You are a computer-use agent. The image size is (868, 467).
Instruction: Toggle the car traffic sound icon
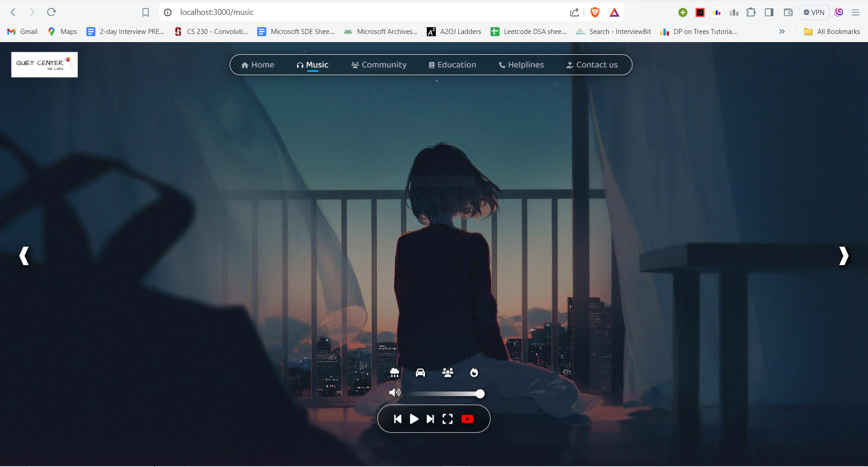pyautogui.click(x=420, y=372)
